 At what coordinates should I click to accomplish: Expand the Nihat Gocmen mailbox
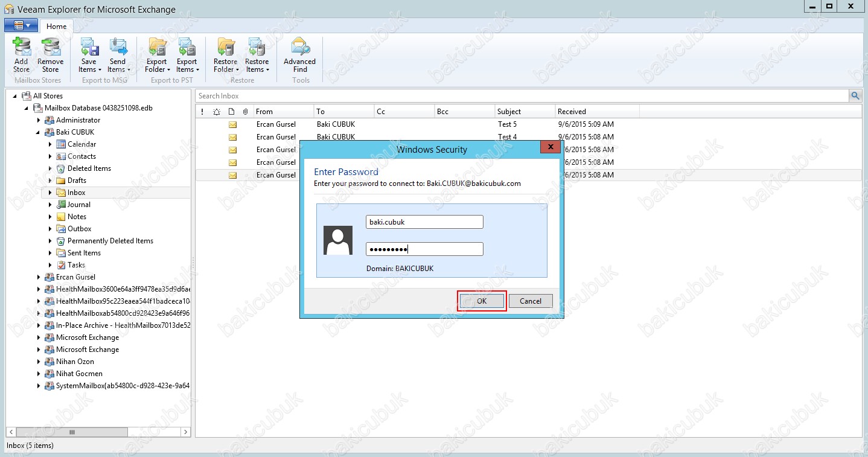[x=39, y=374]
